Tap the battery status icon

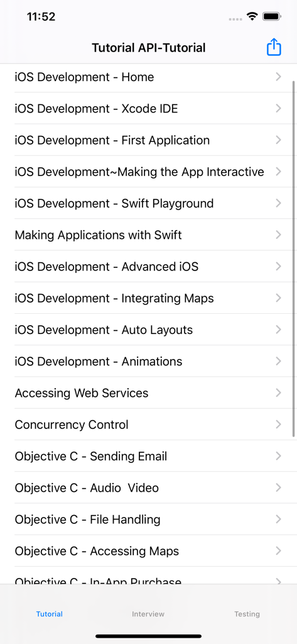point(271,17)
